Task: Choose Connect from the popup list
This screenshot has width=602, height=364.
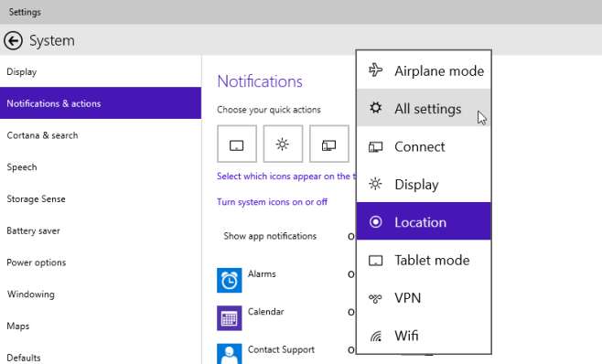Action: coord(424,146)
